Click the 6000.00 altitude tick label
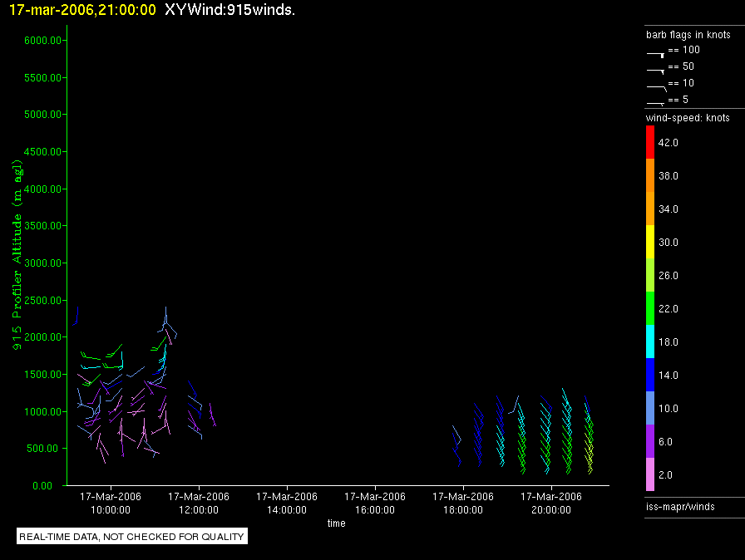This screenshot has height=560, width=745. (42, 41)
